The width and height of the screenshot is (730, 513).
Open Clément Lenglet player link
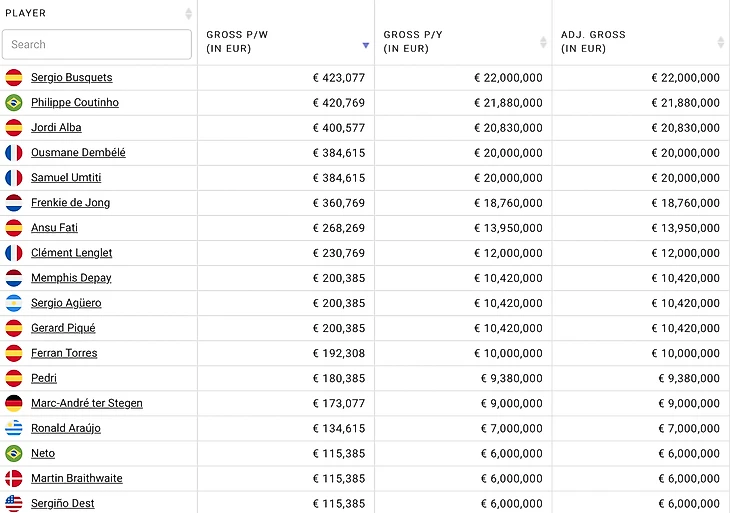[71, 253]
